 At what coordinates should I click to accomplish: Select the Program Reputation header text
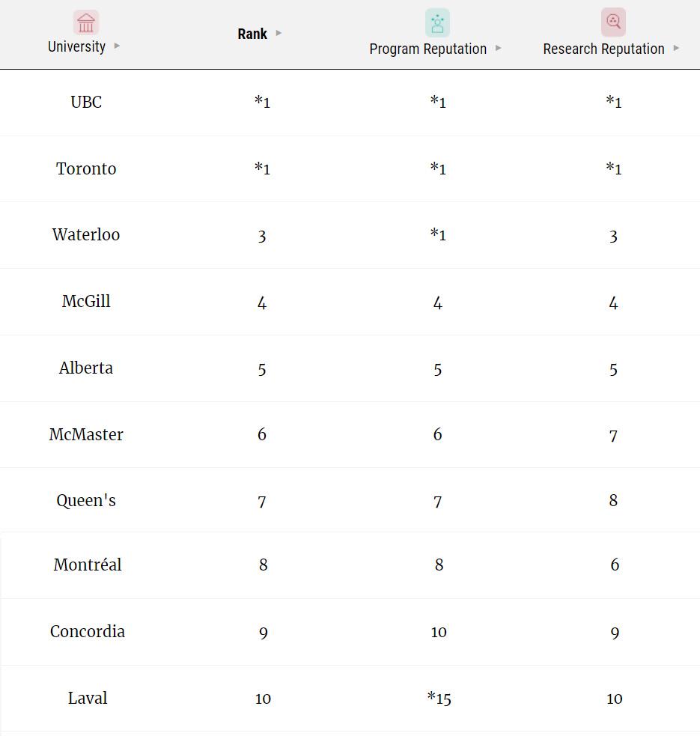[x=427, y=49]
